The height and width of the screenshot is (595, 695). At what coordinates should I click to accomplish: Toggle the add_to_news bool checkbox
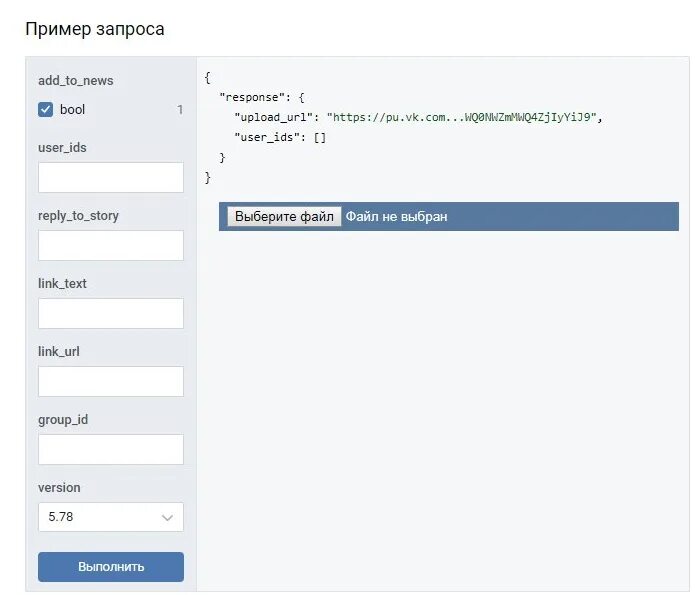click(46, 110)
